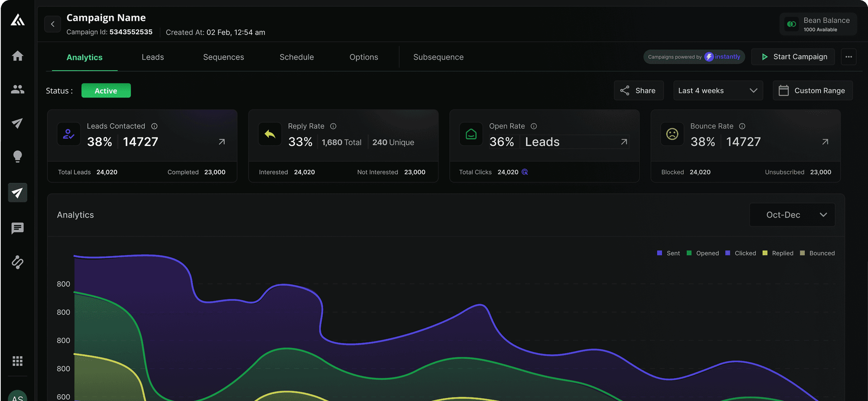Toggle the Opened series in legend
This screenshot has height=401, width=868.
[x=703, y=253]
